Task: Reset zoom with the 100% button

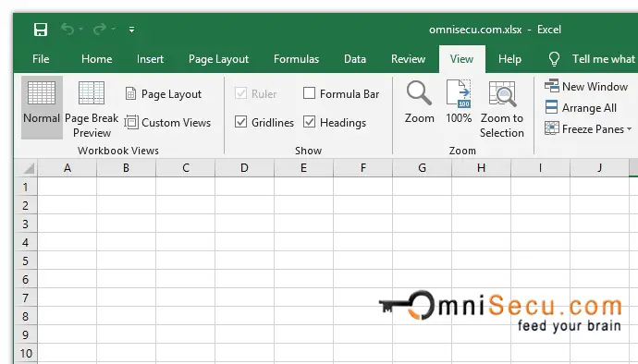Action: (459, 102)
